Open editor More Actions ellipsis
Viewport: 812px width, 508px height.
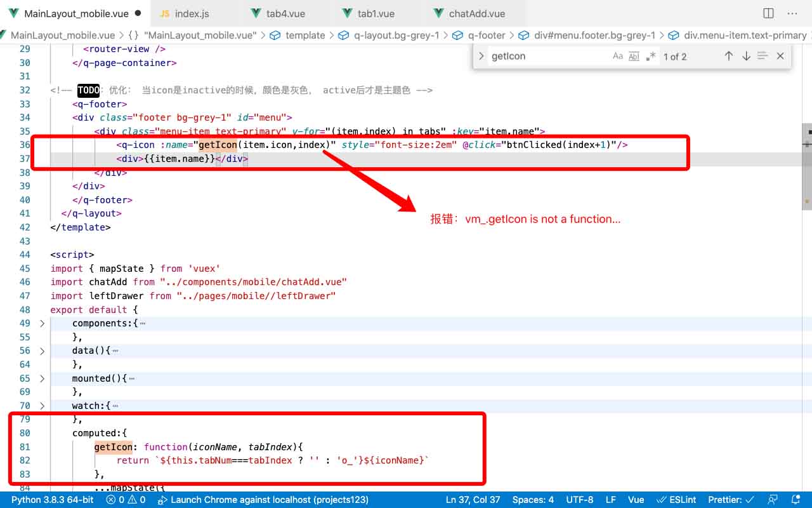pyautogui.click(x=792, y=13)
